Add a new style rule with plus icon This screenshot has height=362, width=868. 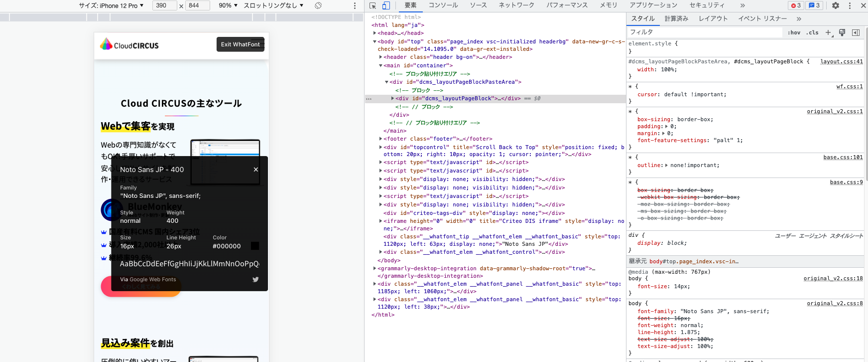click(828, 32)
